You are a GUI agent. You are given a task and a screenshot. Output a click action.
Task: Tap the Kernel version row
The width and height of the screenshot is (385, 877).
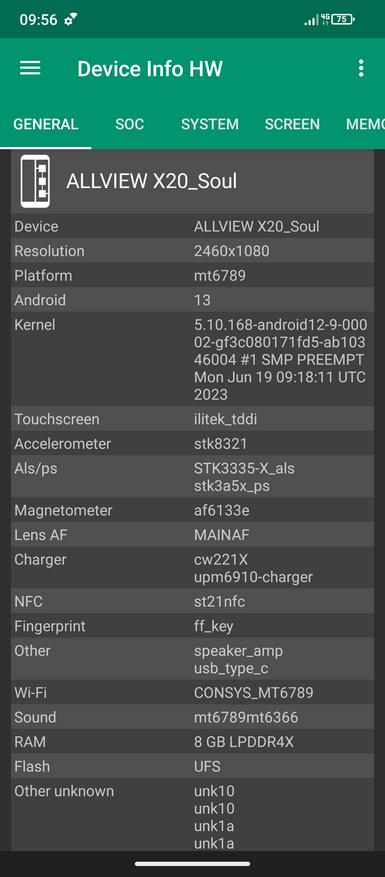[192, 359]
